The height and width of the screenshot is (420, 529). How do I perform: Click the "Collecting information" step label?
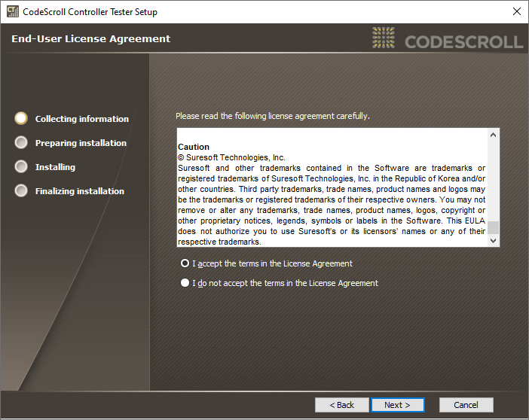[x=82, y=119]
